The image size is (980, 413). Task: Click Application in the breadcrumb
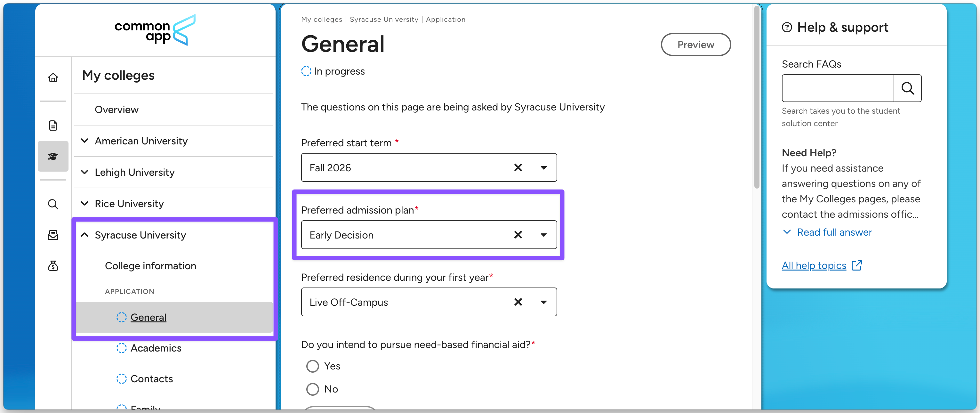pos(446,20)
